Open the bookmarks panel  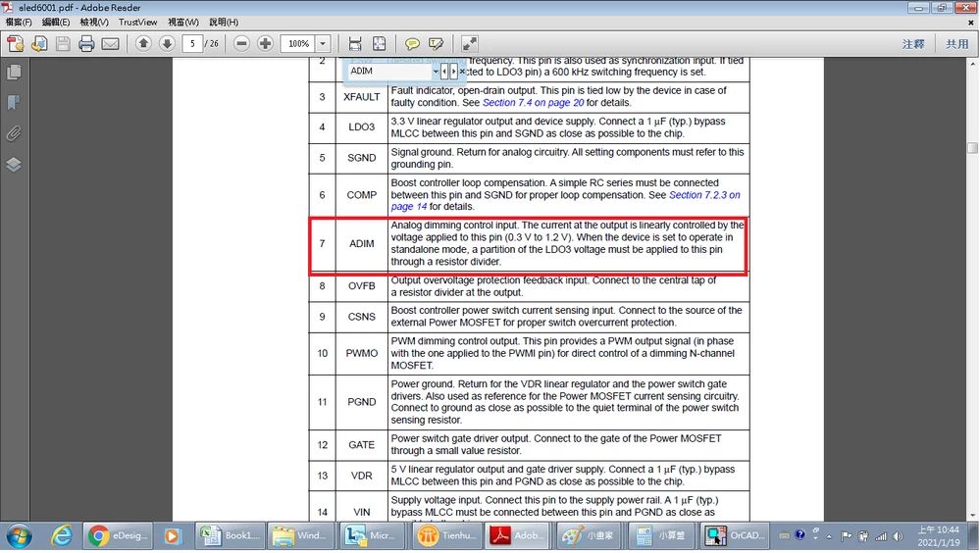14,103
